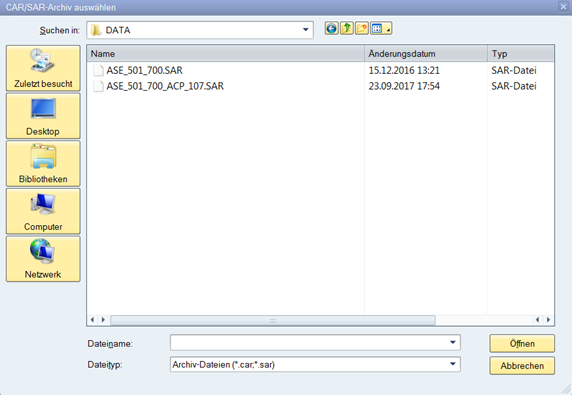The height and width of the screenshot is (395, 572).
Task: Open Bibliotheken in the sidebar
Action: pos(43,164)
